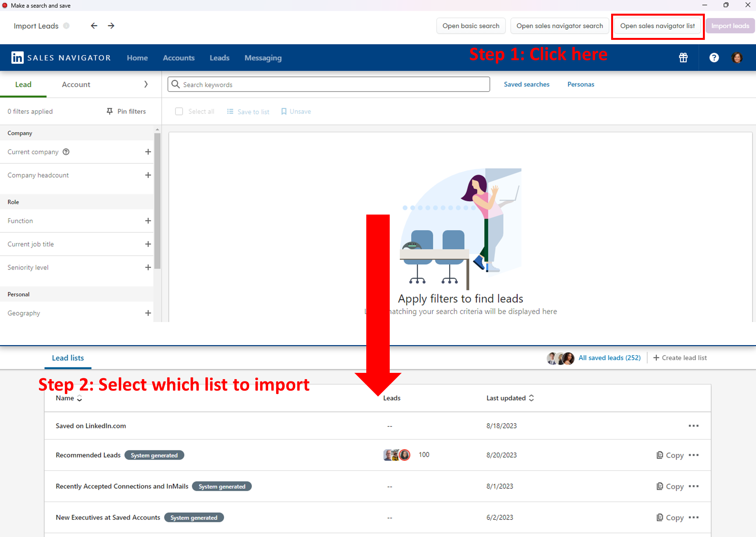
Task: Click Open sales navigator list button
Action: click(x=657, y=26)
